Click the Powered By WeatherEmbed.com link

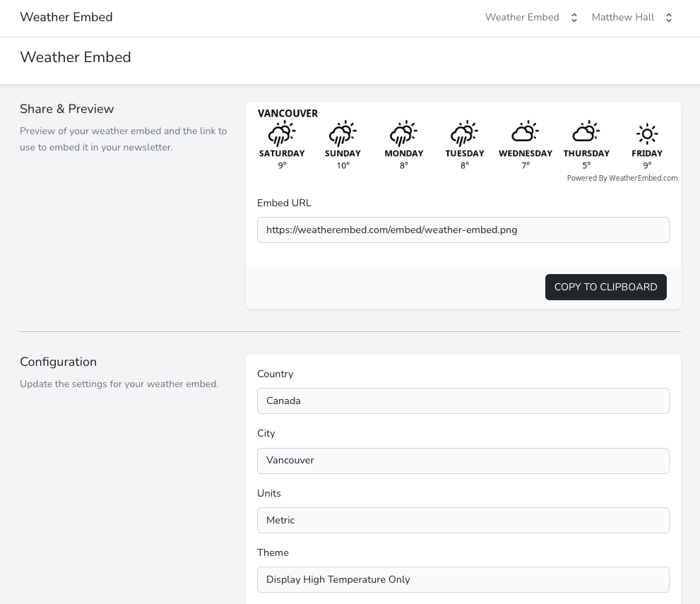[x=622, y=178]
